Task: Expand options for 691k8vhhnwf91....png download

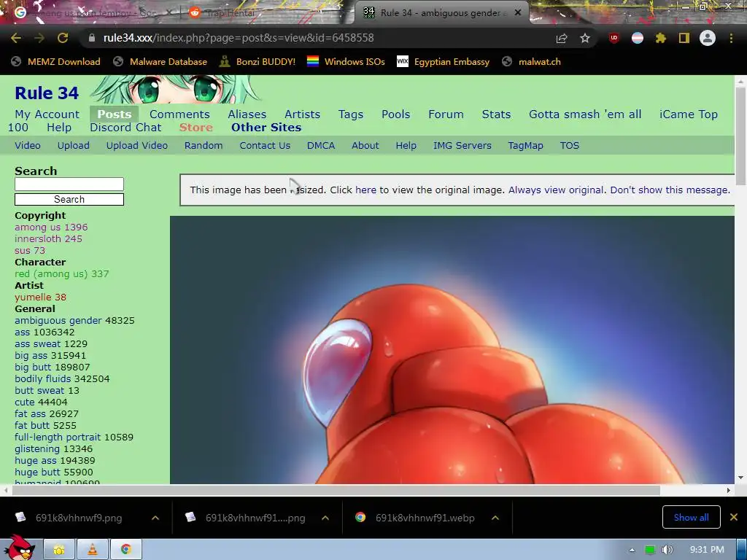Action: click(x=325, y=518)
